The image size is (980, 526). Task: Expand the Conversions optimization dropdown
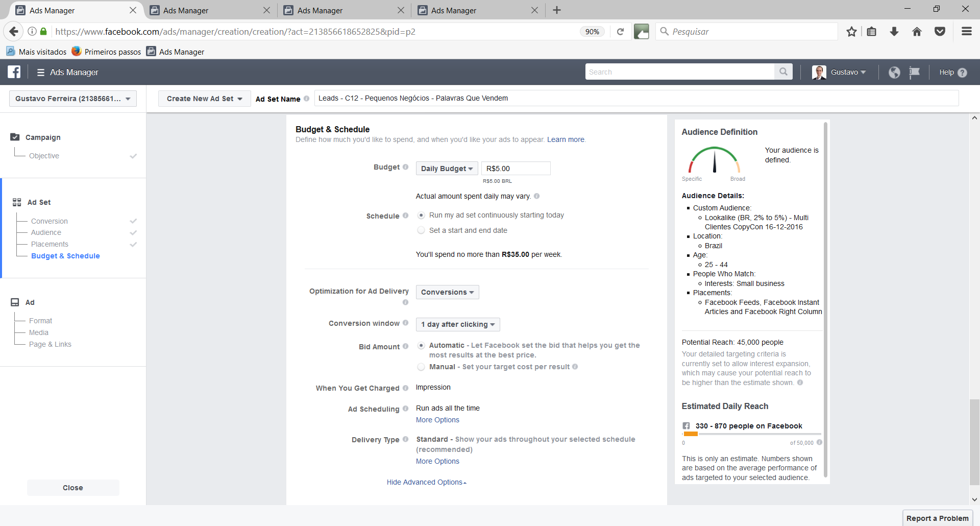pyautogui.click(x=447, y=292)
